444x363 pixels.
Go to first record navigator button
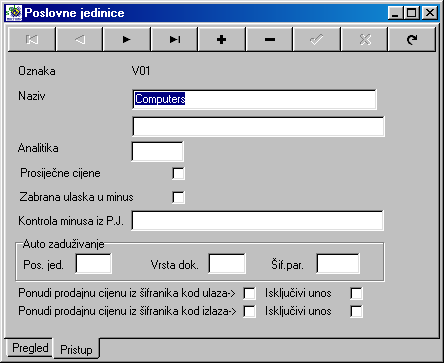(32, 40)
